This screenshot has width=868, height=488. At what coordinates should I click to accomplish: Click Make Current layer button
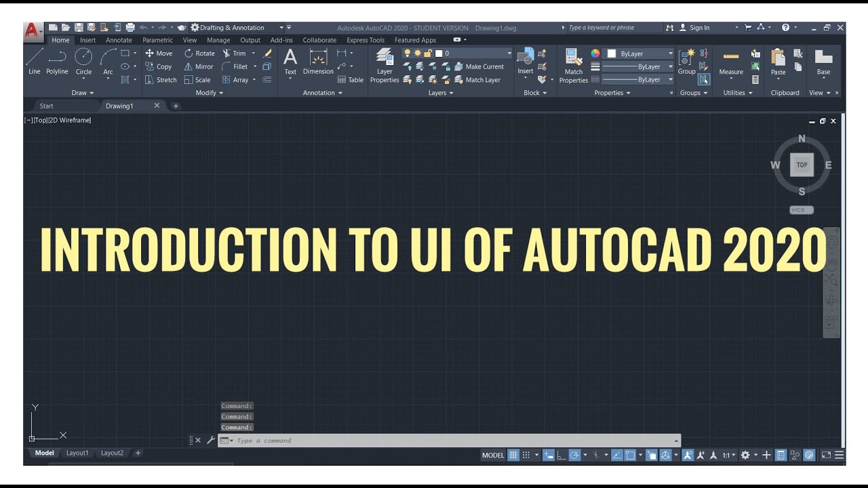pos(479,66)
